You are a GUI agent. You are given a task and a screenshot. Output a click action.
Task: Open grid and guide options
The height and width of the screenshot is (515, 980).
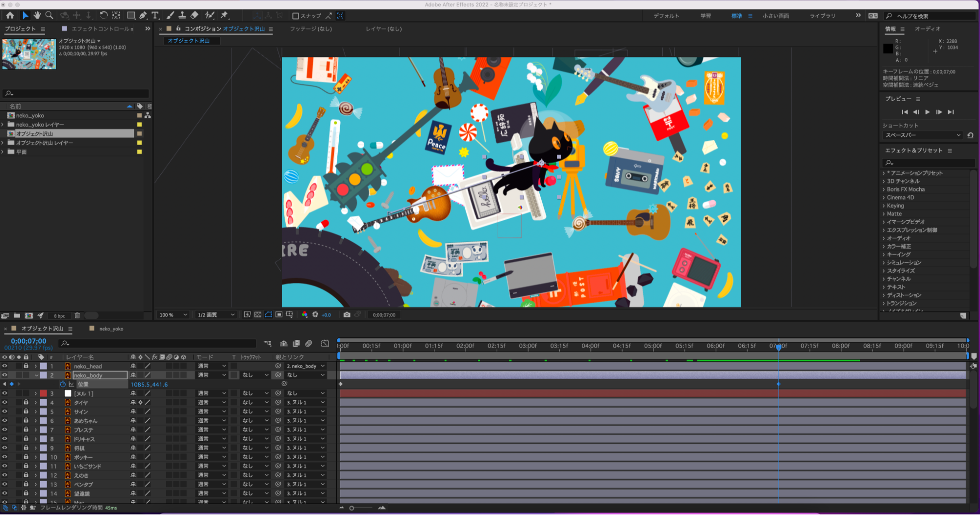[290, 315]
